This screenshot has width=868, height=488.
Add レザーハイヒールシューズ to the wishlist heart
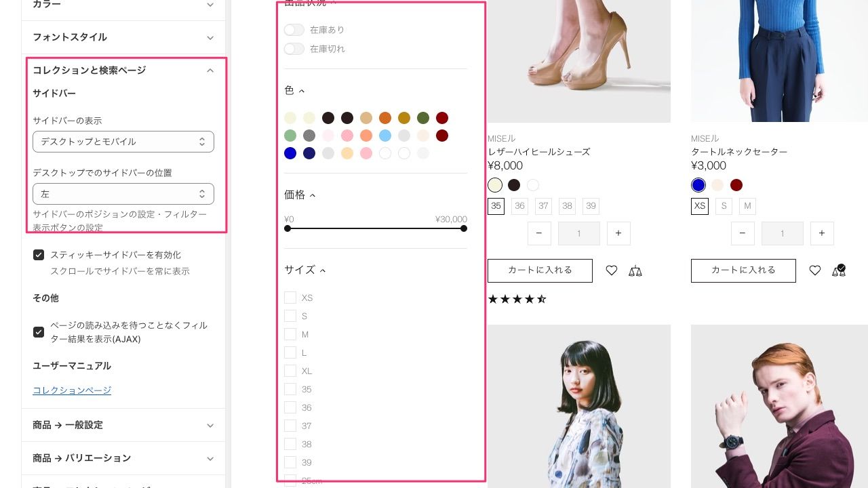(612, 270)
